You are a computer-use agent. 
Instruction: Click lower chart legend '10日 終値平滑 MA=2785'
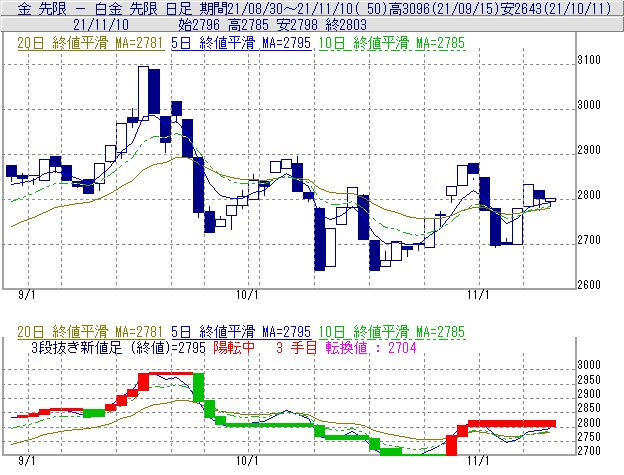point(392,332)
